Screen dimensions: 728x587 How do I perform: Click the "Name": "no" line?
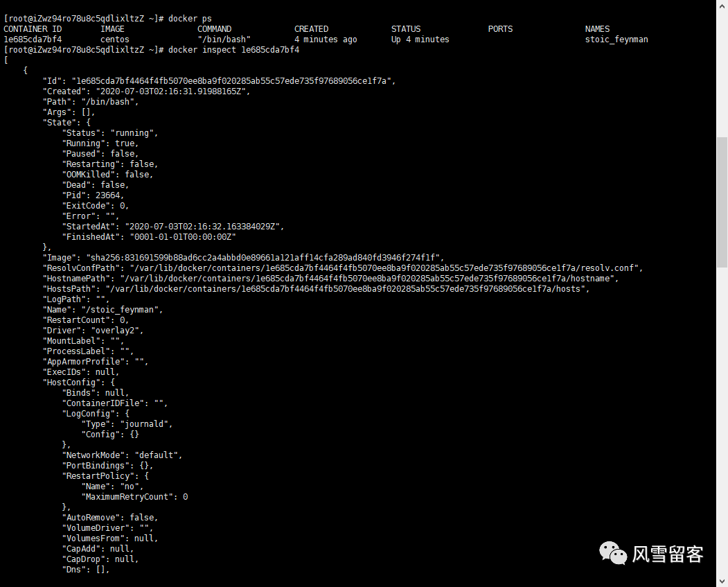[x=112, y=487]
